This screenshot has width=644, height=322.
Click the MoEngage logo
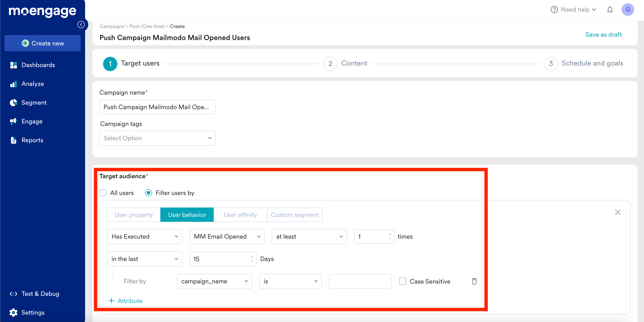click(43, 11)
